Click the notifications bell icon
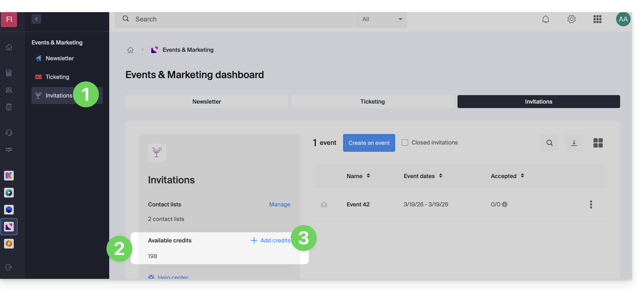This screenshot has height=291, width=644. click(546, 19)
